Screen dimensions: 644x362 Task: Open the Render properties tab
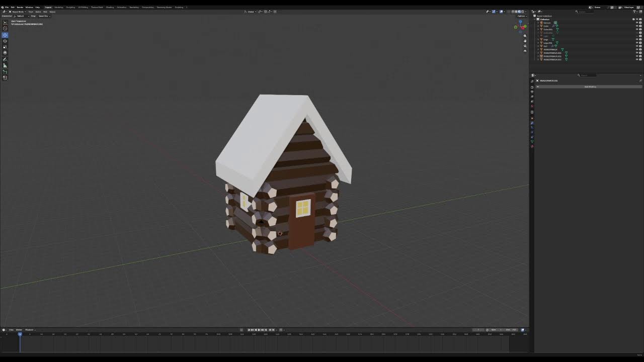(532, 87)
